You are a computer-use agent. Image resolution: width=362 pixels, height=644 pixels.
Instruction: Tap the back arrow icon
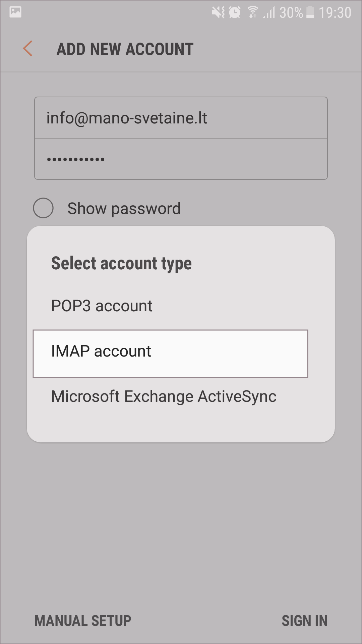pos(28,49)
